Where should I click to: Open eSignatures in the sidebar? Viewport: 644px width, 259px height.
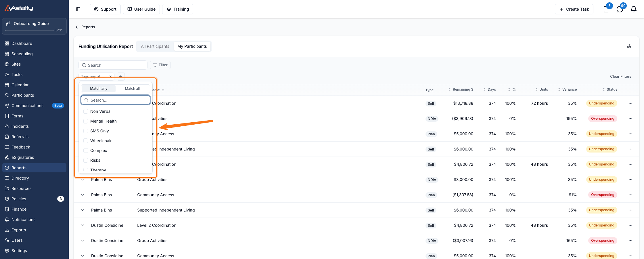click(34, 157)
